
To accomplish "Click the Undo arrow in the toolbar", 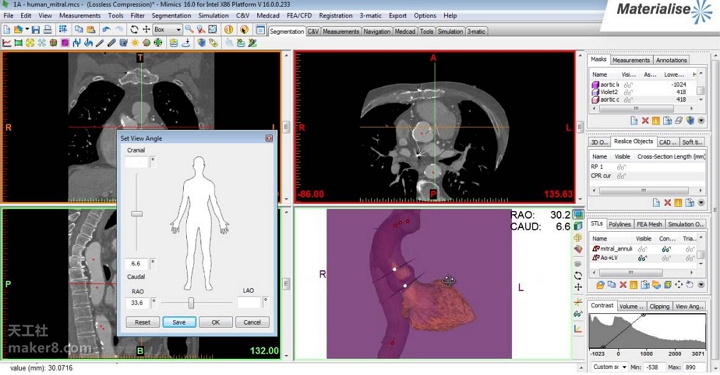I will tap(107, 29).
